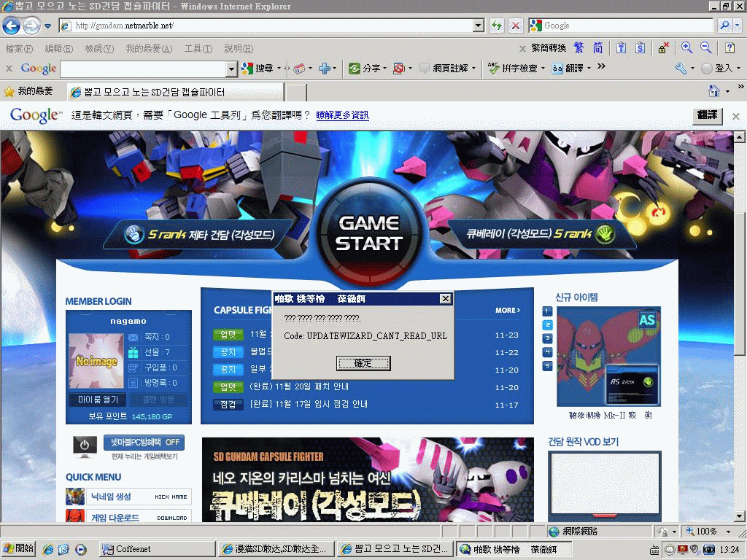Click the 繁 traditional conversion icon
Screen dimensions: 747x560
coord(578,47)
